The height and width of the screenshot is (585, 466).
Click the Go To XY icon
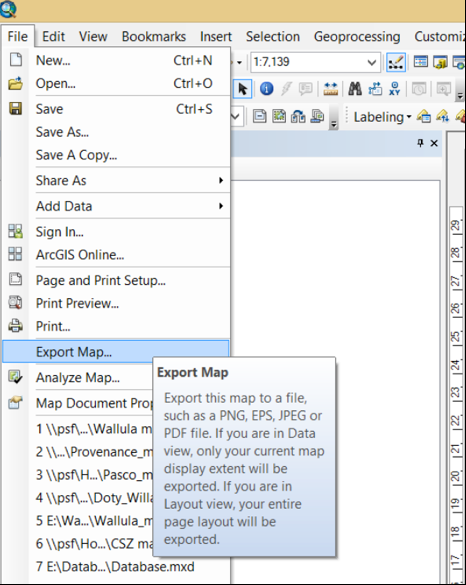click(394, 89)
